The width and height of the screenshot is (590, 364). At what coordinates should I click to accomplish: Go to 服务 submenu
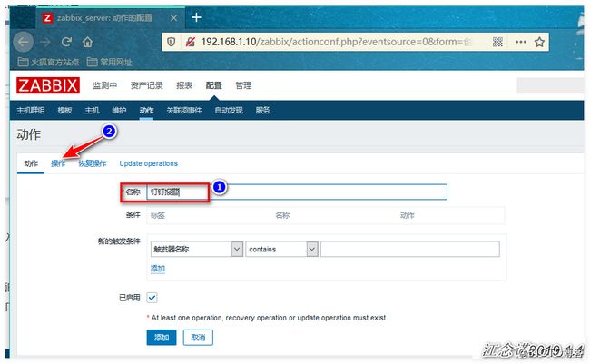[262, 111]
